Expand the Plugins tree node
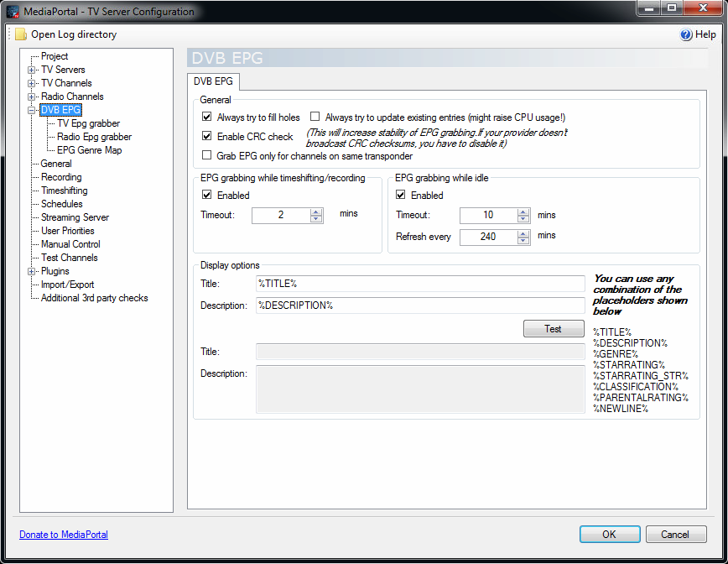Viewport: 728px width, 564px height. 32,272
